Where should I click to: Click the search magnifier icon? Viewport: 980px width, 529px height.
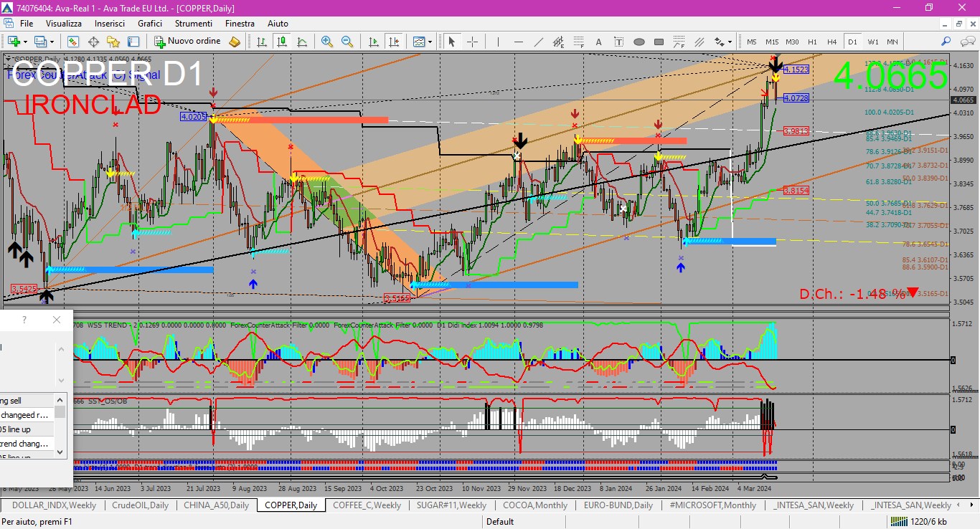pyautogui.click(x=946, y=42)
